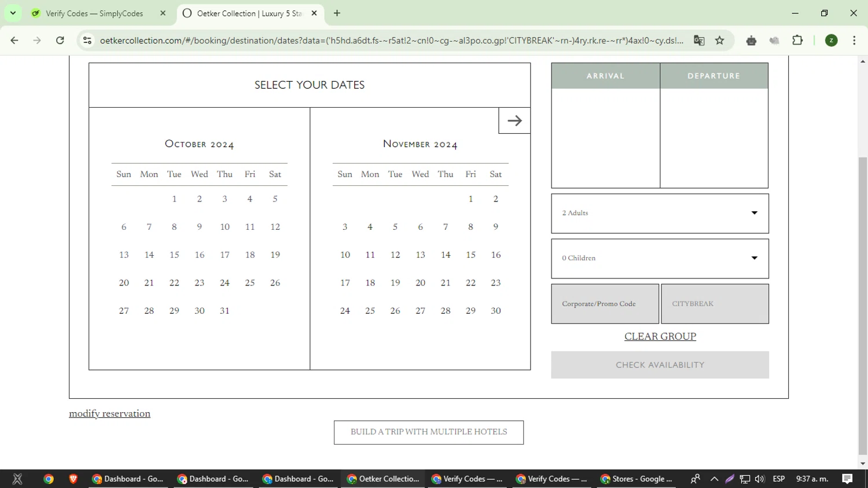Select the ARRIVAL header

pyautogui.click(x=605, y=76)
